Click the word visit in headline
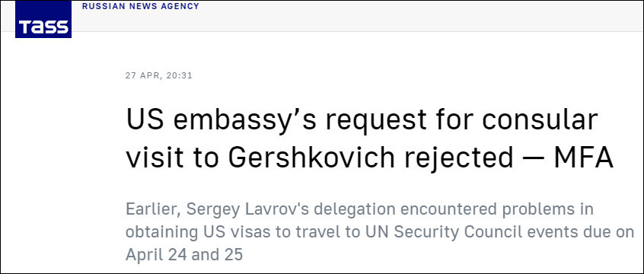Viewport: 644px width, 274px height. [x=153, y=158]
